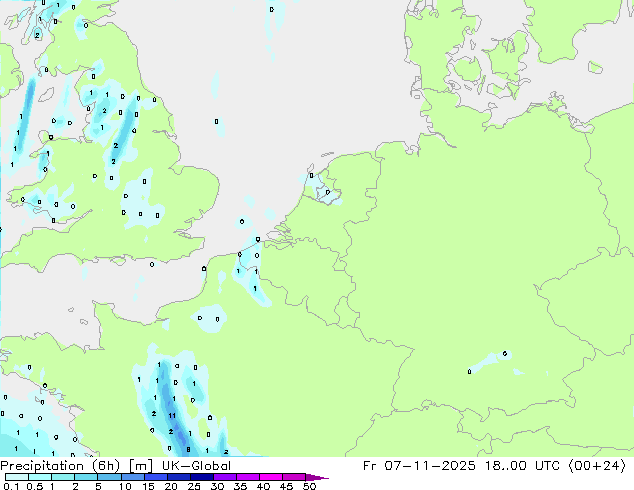This screenshot has height=490, width=634.
Task: Click the legend value '35'
Action: point(240,486)
